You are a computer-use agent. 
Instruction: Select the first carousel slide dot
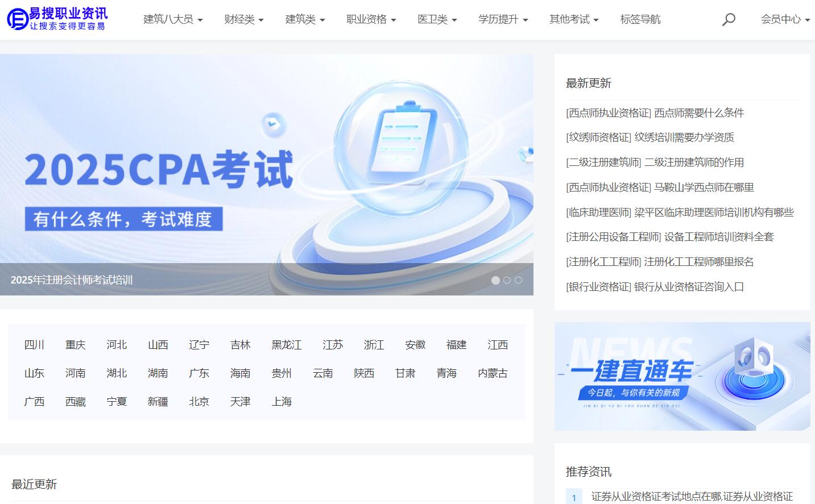pyautogui.click(x=495, y=280)
